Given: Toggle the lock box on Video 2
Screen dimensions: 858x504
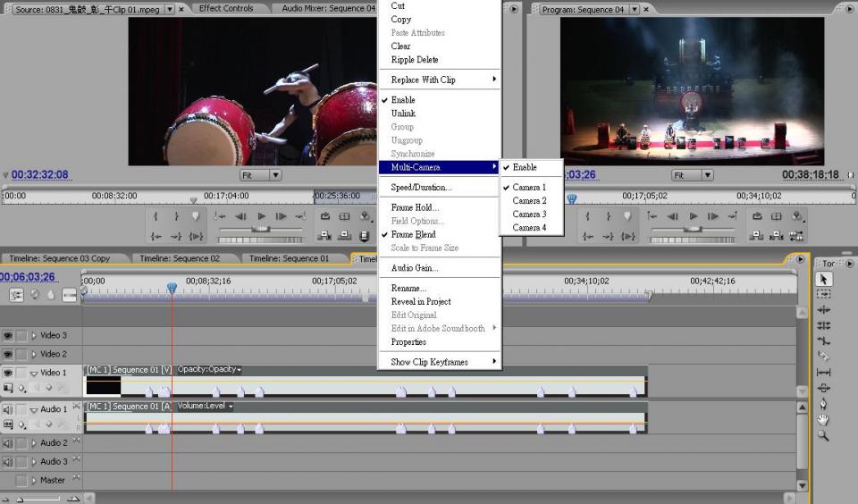Looking at the screenshot, I should point(21,355).
